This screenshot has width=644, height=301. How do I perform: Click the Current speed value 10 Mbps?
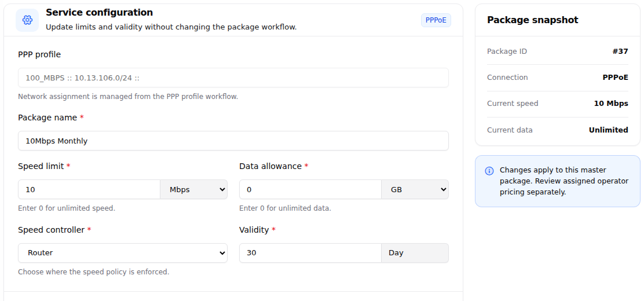611,104
